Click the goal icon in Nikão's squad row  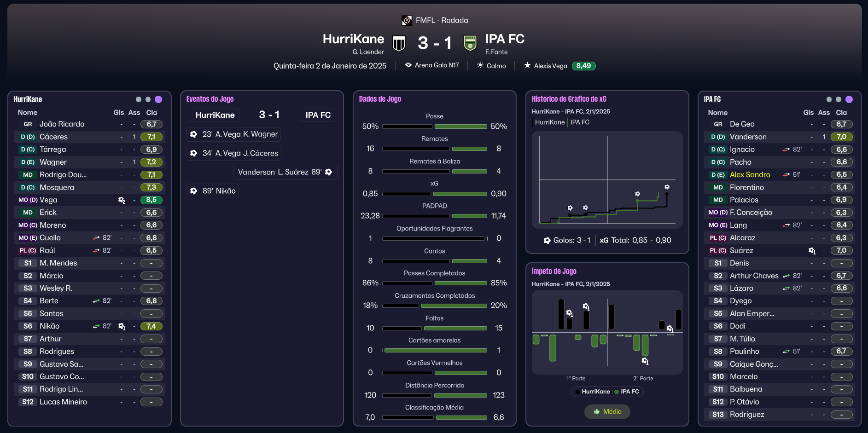122,326
